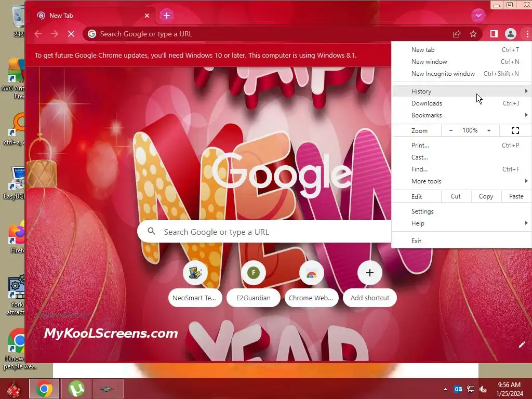Toggle fullscreen mode icon
The image size is (532, 399).
click(515, 130)
